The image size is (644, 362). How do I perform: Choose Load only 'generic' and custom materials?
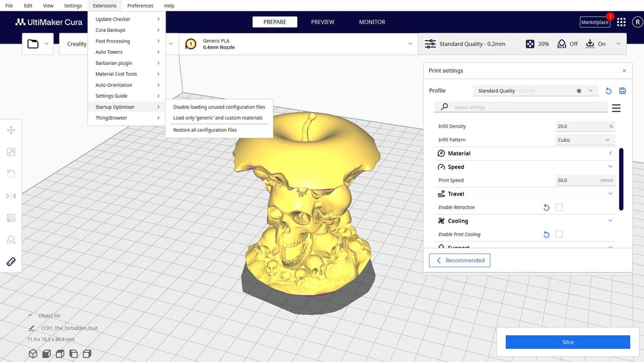click(x=219, y=118)
